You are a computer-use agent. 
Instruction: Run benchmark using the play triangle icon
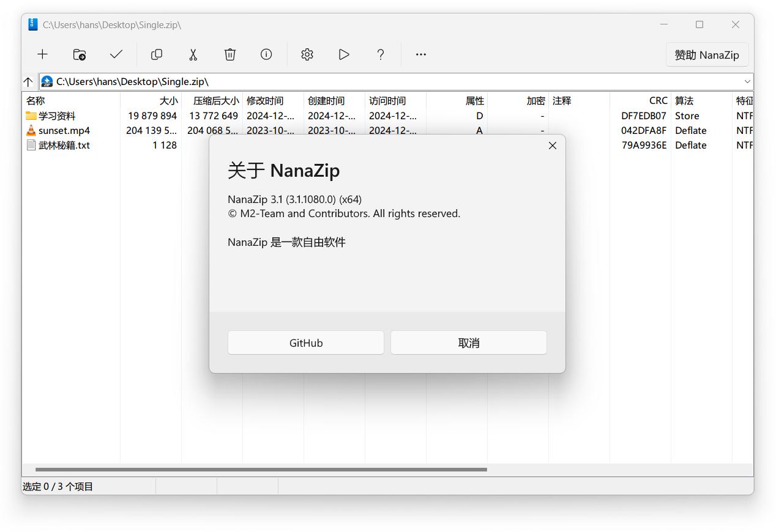click(x=344, y=54)
